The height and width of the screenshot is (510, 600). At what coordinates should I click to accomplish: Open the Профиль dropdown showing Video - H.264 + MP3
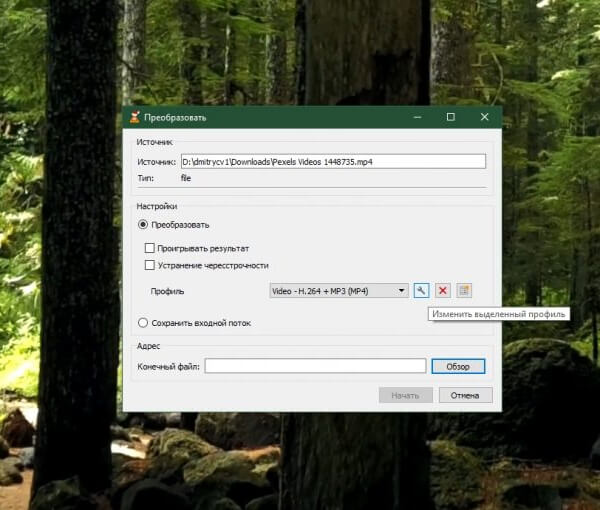(x=339, y=291)
